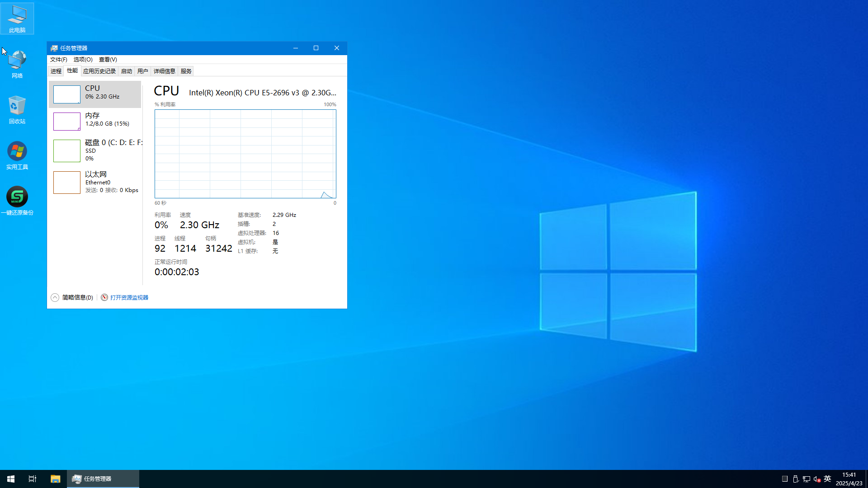Click the volume muted tray icon

(817, 479)
